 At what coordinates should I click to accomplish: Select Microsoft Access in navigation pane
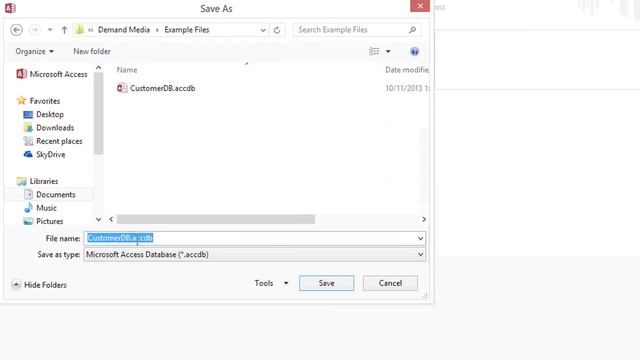52,74
